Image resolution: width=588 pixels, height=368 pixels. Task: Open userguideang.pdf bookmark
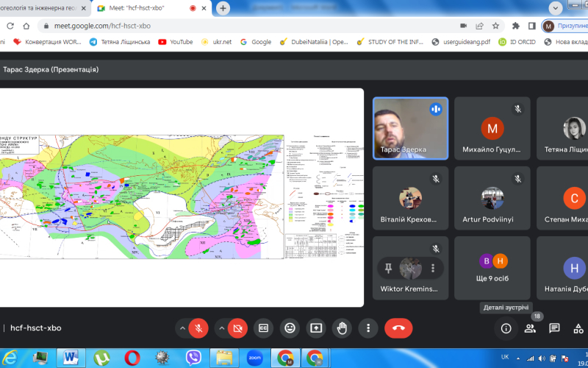462,42
